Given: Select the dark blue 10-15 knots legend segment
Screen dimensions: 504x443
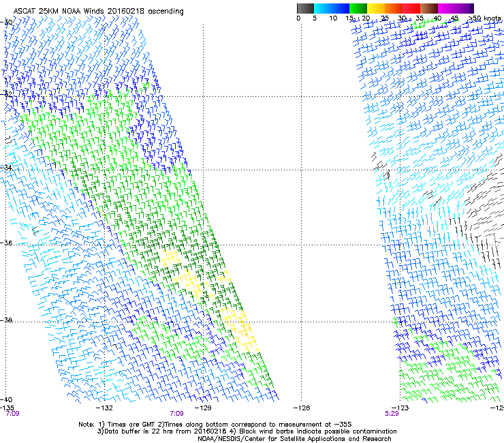Looking at the screenshot, I should tap(341, 8).
